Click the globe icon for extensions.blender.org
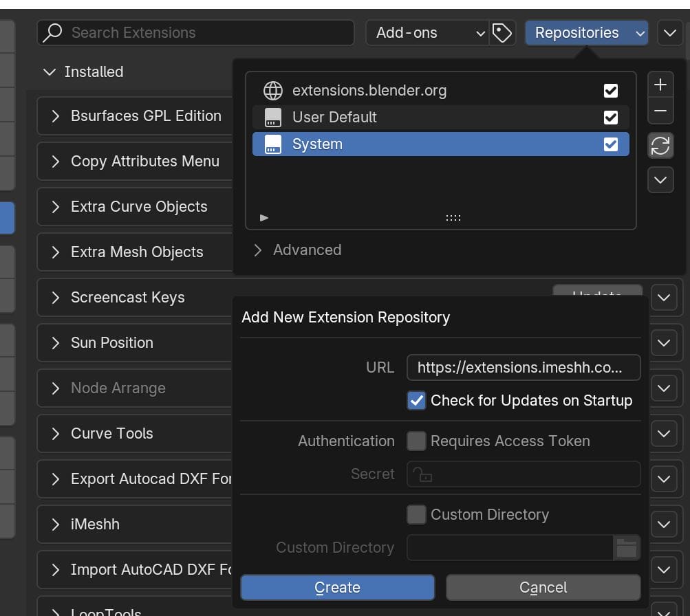 click(x=273, y=91)
